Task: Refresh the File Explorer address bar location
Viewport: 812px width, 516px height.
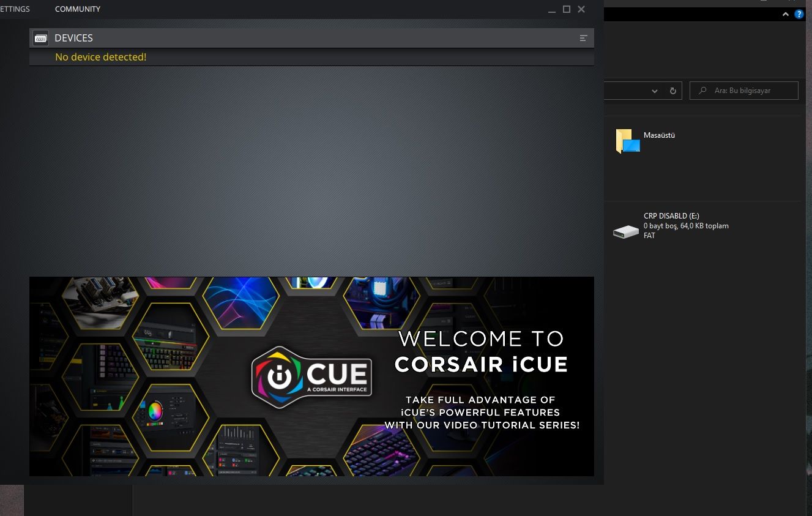Action: (x=672, y=91)
